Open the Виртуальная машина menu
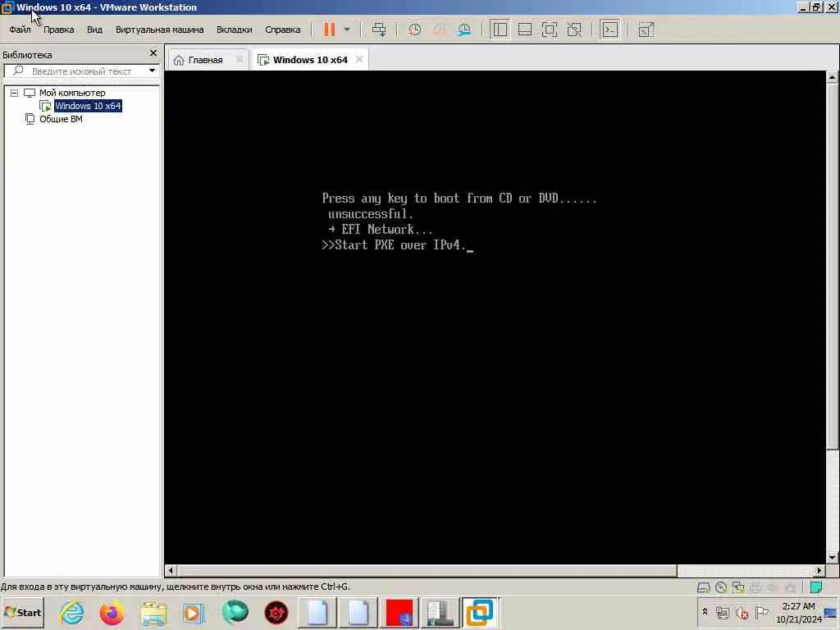Viewport: 840px width, 630px height. [x=160, y=30]
